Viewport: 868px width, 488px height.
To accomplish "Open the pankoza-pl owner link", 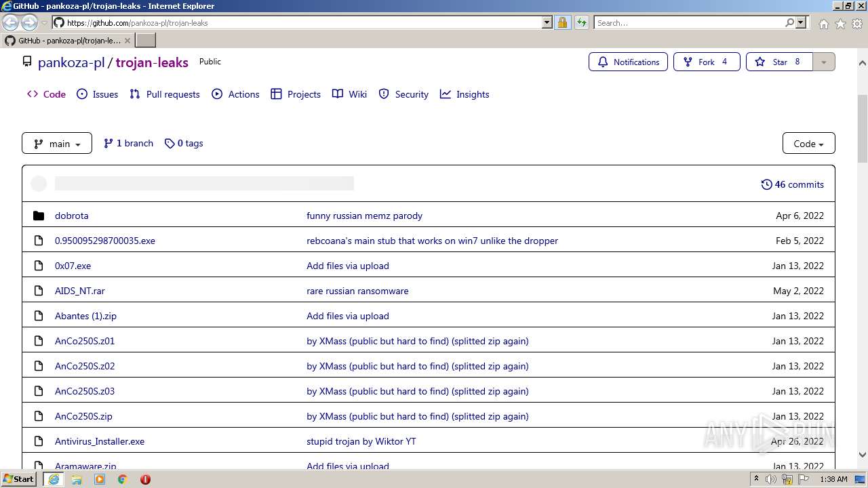I will click(x=71, y=62).
